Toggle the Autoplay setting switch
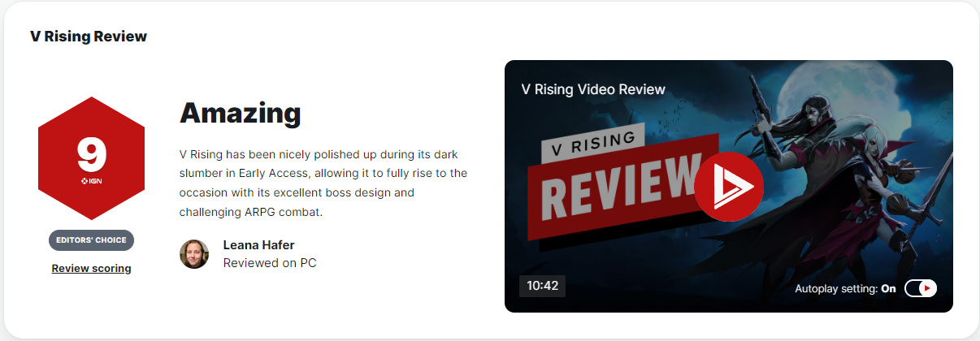The image size is (980, 341). tap(921, 288)
